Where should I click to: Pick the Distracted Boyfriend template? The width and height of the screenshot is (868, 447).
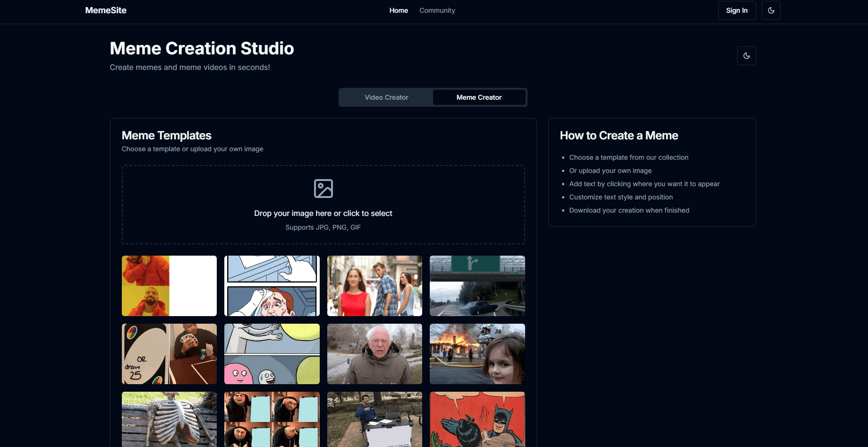374,286
